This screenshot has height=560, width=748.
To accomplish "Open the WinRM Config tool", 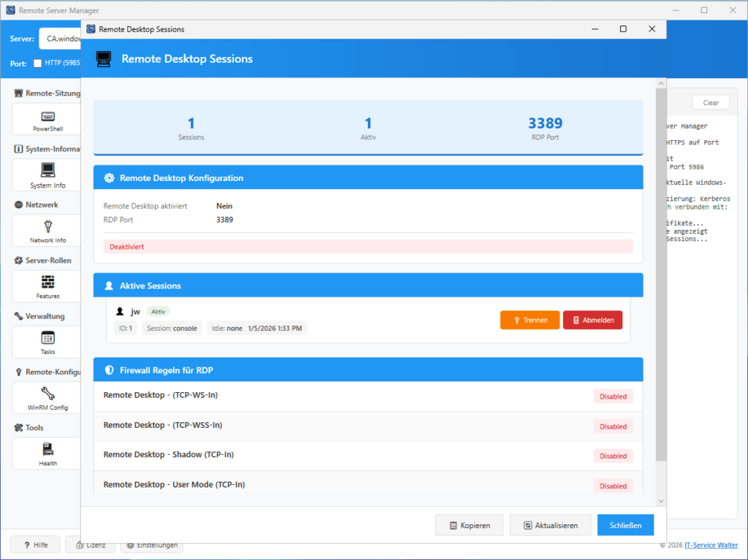I will (46, 397).
